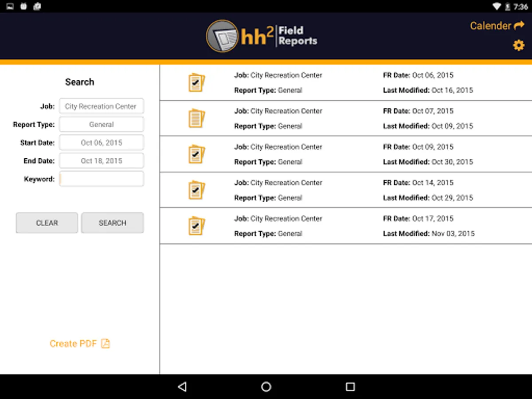Viewport: 532px width, 399px height.
Task: Click the SEARCH button
Action: click(113, 223)
